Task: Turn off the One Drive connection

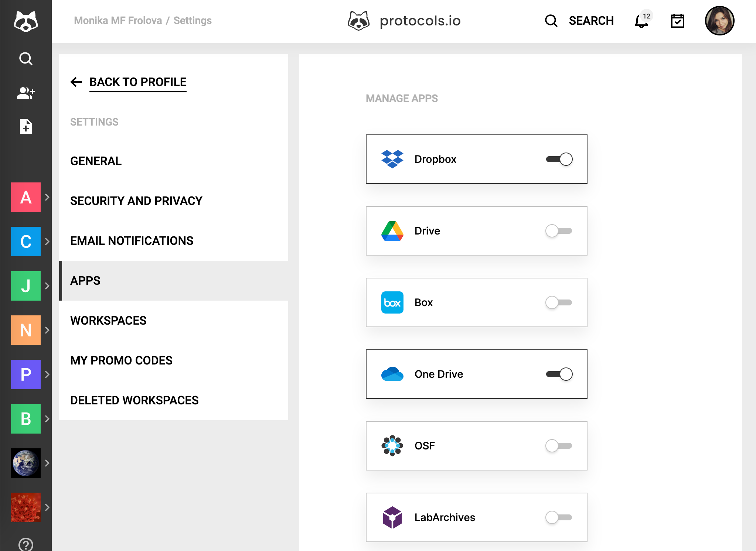Action: point(559,374)
